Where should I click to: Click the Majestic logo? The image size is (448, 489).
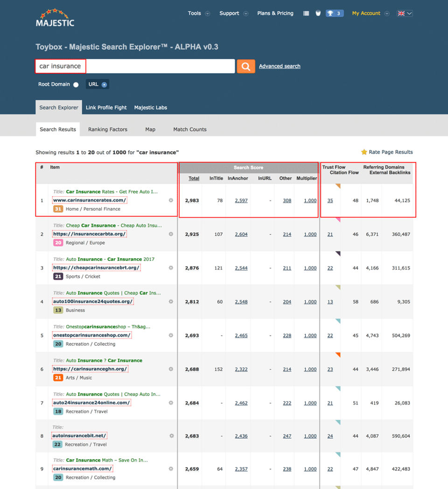pos(55,18)
